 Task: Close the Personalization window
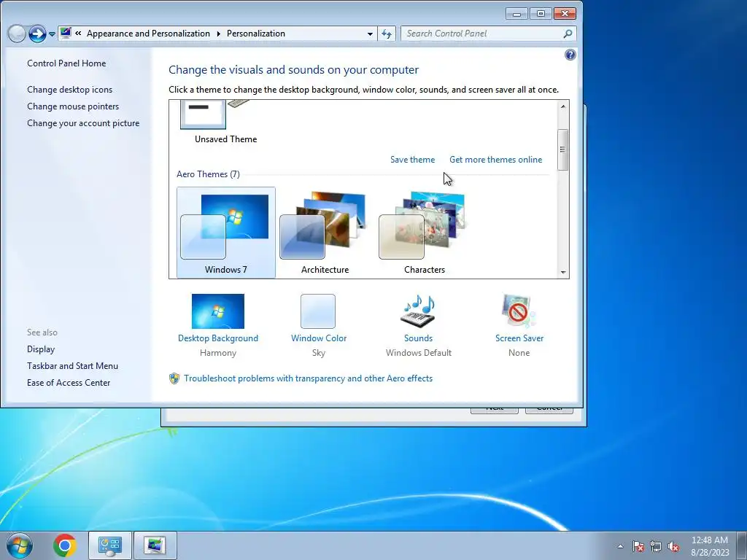[565, 14]
